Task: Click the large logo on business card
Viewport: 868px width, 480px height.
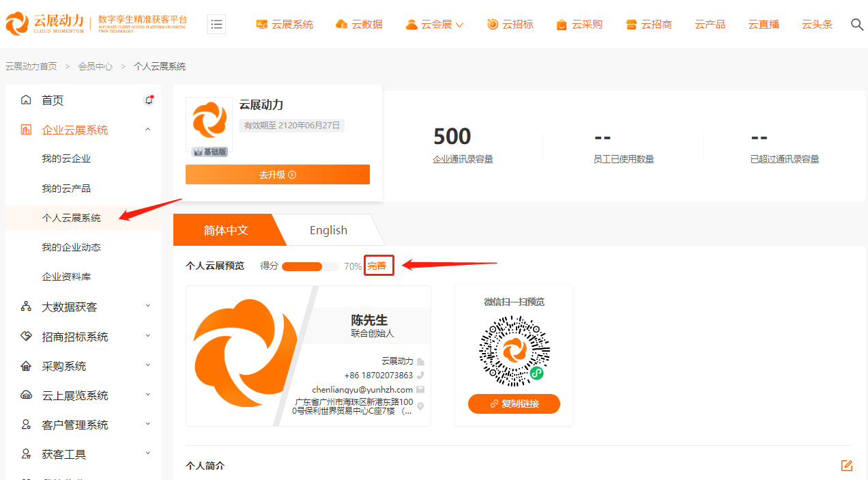Action: (x=244, y=354)
